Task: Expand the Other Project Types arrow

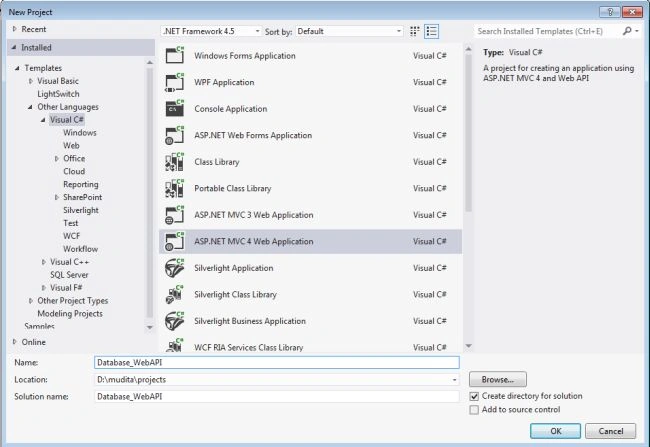Action: (x=31, y=301)
